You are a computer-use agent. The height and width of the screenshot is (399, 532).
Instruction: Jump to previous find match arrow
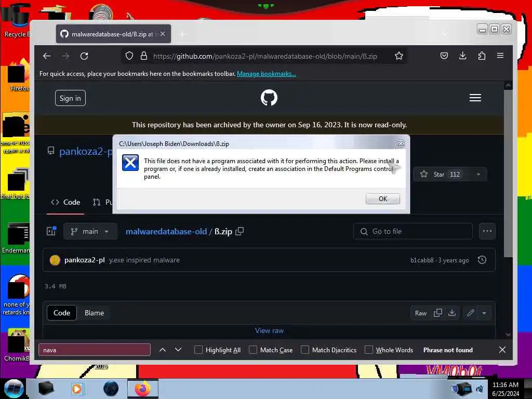pyautogui.click(x=163, y=350)
